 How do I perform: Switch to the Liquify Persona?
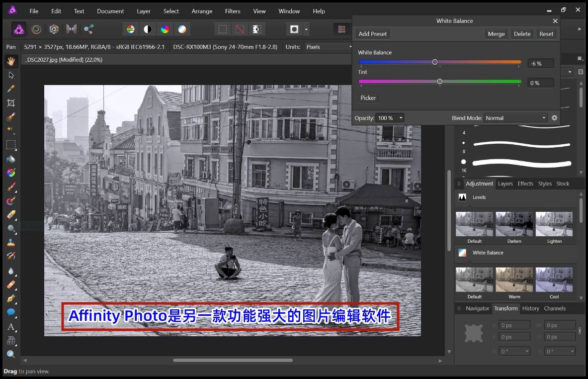point(36,29)
